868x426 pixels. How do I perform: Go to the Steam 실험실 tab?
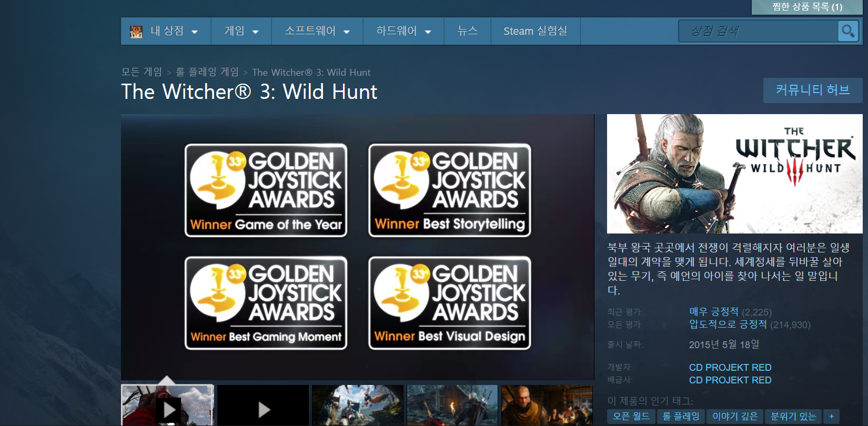[x=535, y=31]
